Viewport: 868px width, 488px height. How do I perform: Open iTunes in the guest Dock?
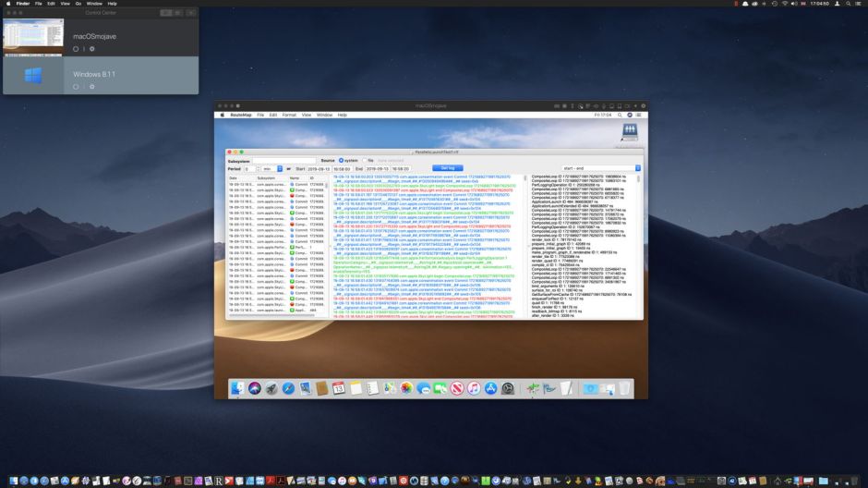point(474,389)
